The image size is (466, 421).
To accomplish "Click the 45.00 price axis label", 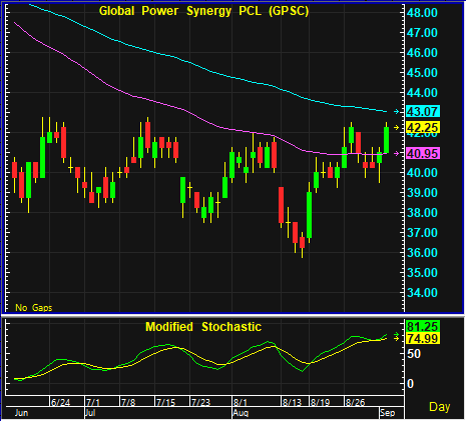I will pyautogui.click(x=422, y=73).
